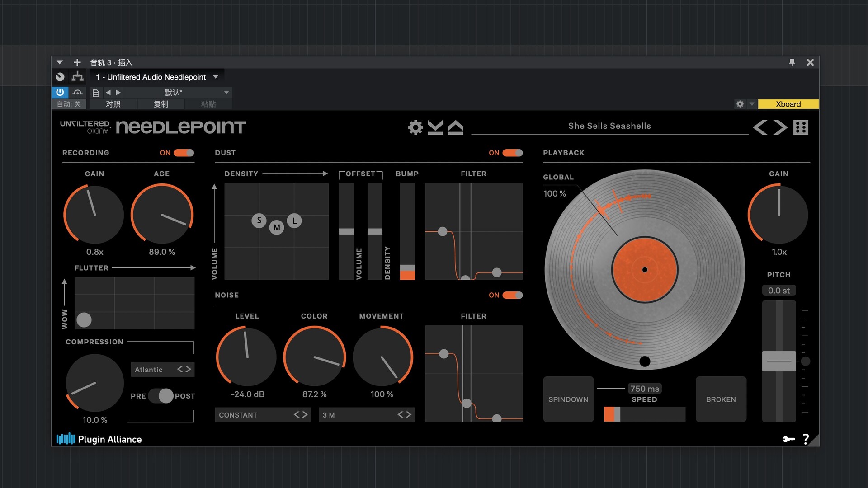The height and width of the screenshot is (488, 868).
Task: Open the 默认* preset dropdown
Action: (177, 93)
